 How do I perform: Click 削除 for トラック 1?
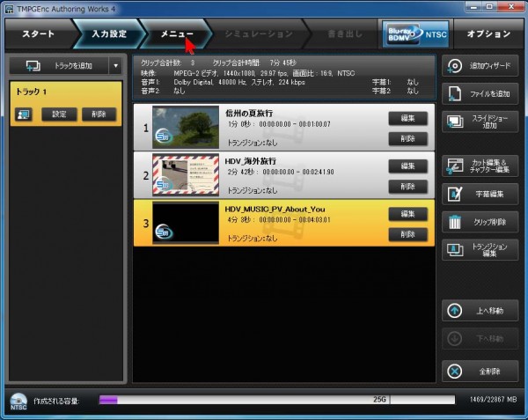99,114
